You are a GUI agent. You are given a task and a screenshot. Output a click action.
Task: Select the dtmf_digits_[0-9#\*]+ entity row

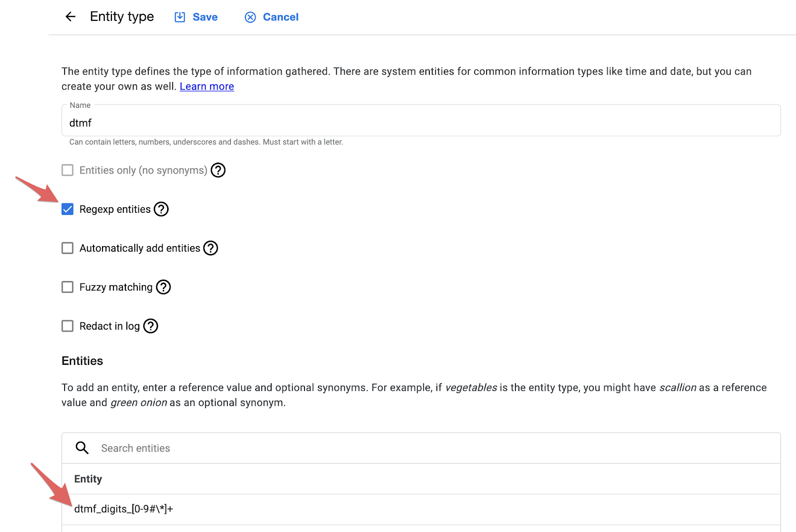421,509
